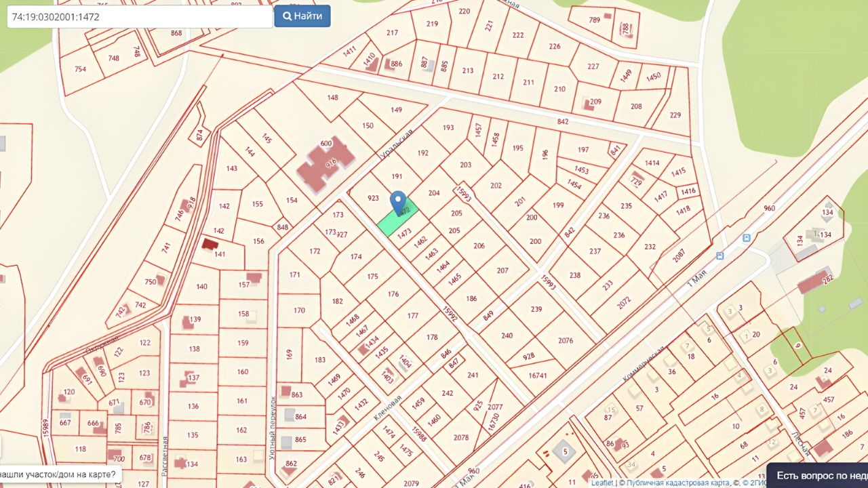Click parcel label 118

(80, 449)
